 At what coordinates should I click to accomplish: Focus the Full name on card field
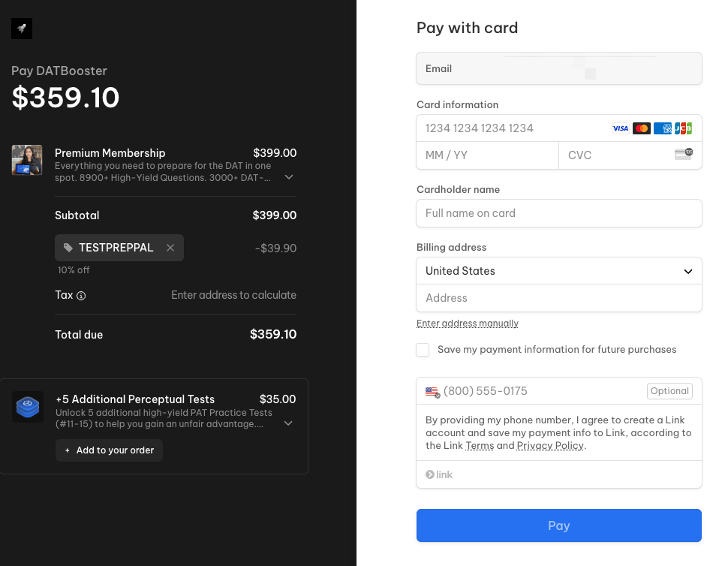(559, 213)
